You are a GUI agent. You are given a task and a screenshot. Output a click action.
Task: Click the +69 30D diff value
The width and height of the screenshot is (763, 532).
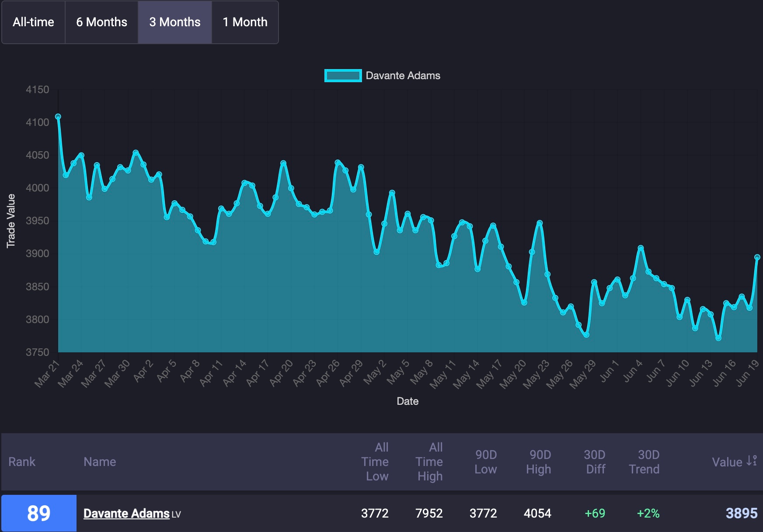point(595,513)
